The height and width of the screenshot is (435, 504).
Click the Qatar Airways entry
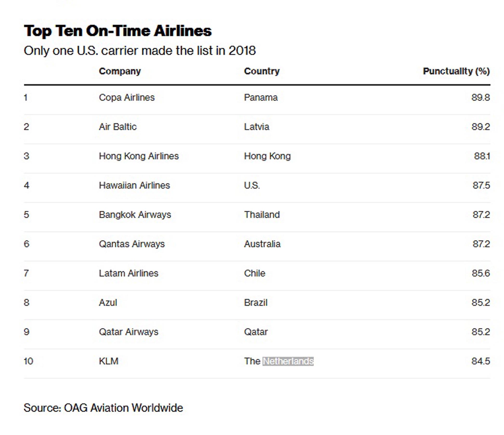point(129,332)
